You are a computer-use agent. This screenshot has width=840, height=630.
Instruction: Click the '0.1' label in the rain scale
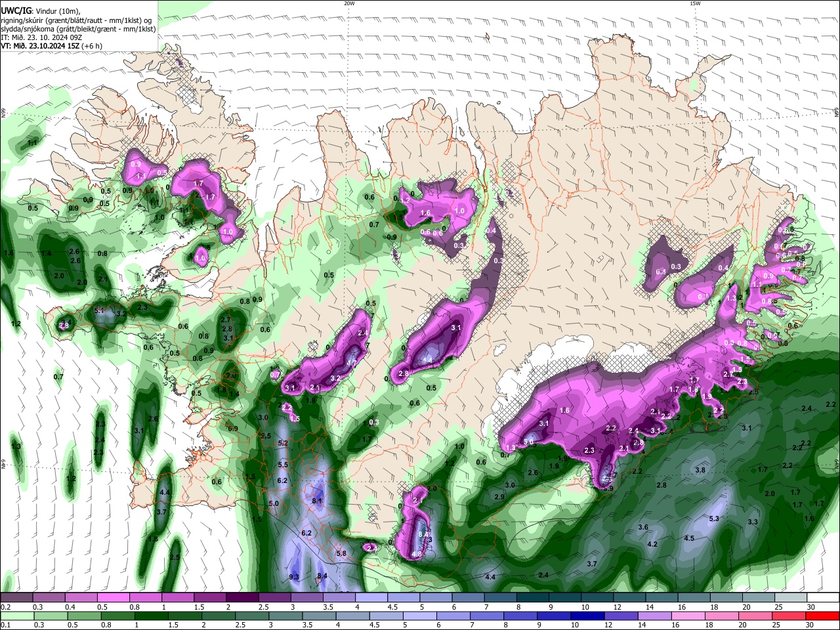(6, 625)
